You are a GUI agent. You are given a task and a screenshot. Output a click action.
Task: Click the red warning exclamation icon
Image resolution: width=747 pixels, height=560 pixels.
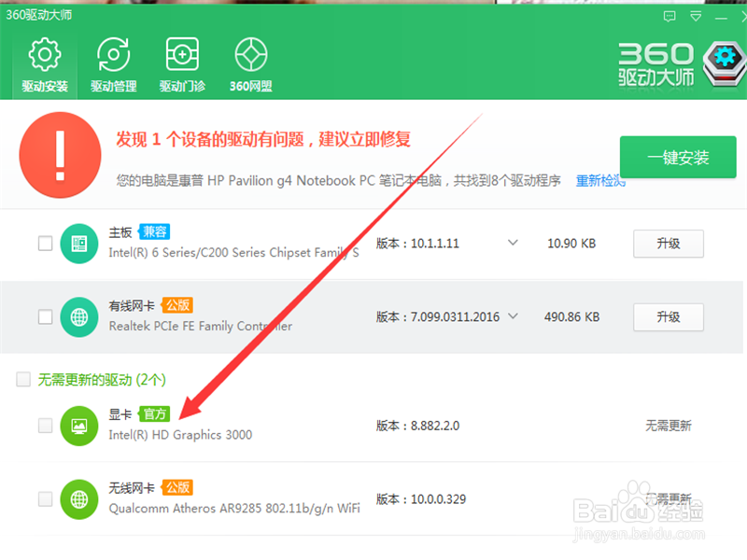60,155
